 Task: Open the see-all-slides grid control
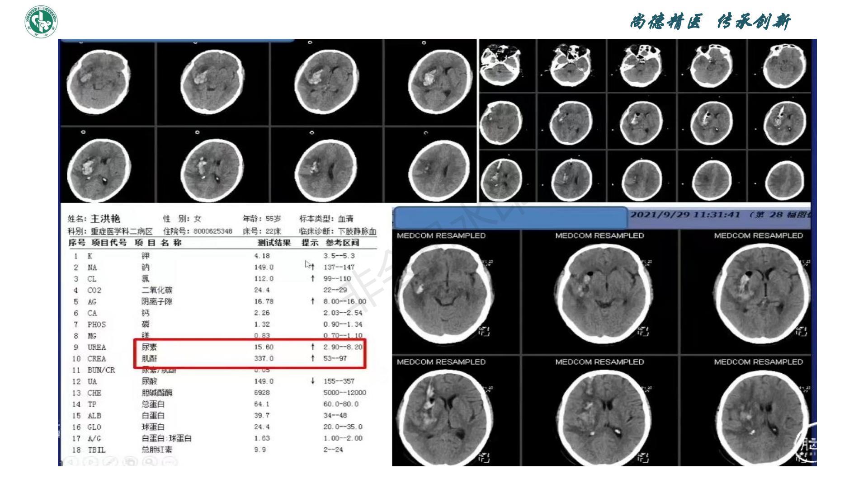click(x=131, y=462)
